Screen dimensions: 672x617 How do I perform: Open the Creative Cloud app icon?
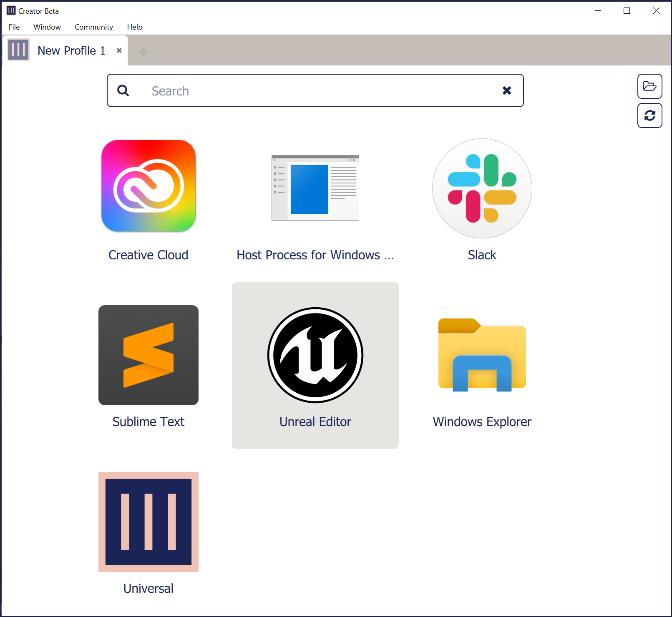[x=148, y=186]
